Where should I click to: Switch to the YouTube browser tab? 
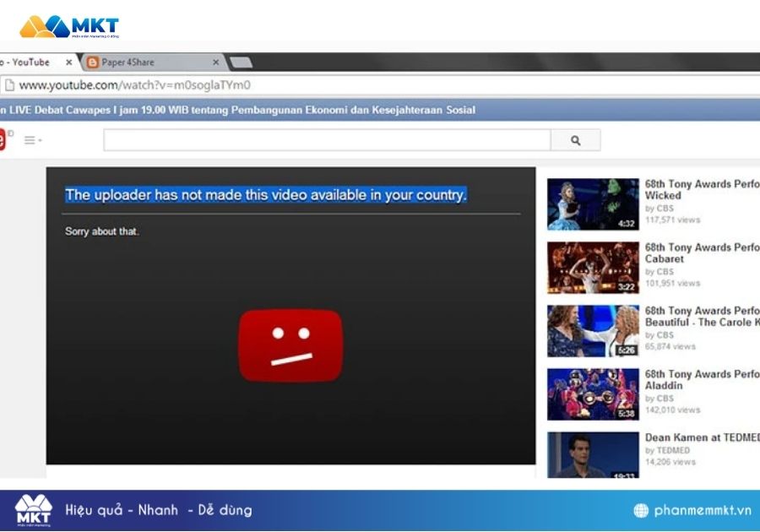30,62
